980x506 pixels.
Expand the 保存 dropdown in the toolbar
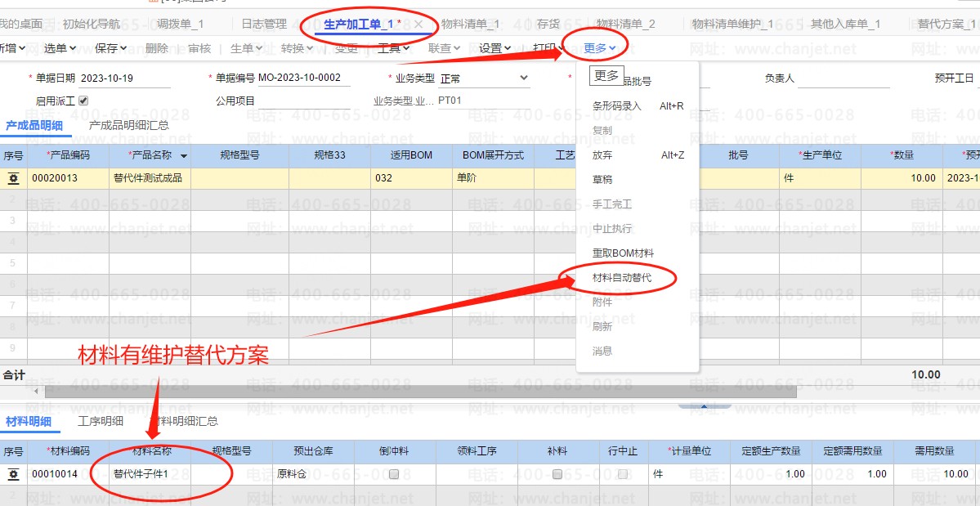click(111, 48)
